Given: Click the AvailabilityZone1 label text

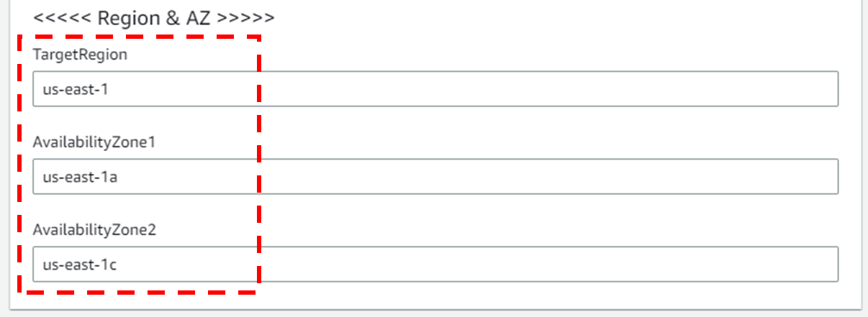Looking at the screenshot, I should coord(94,142).
